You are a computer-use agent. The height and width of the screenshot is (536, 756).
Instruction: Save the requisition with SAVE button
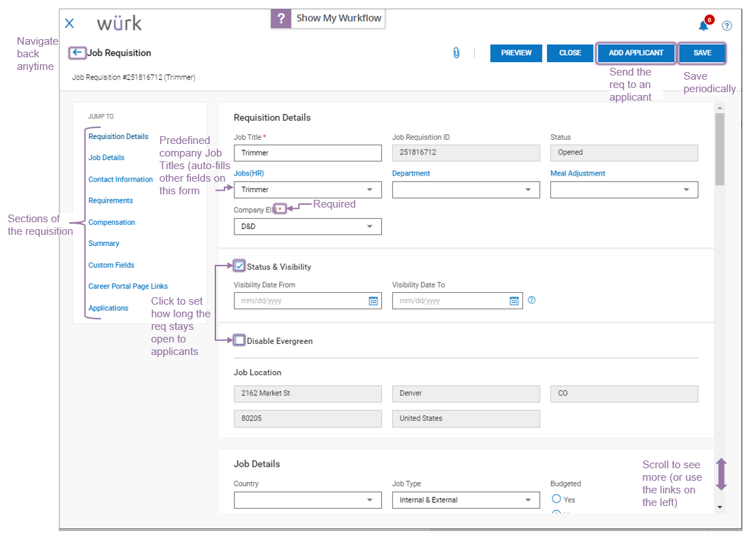(x=702, y=53)
